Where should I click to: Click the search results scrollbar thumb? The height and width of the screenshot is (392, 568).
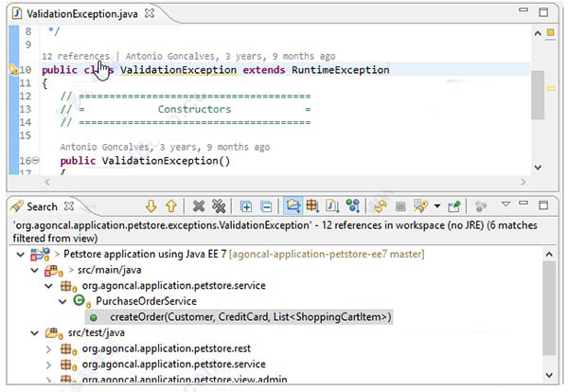[549, 308]
